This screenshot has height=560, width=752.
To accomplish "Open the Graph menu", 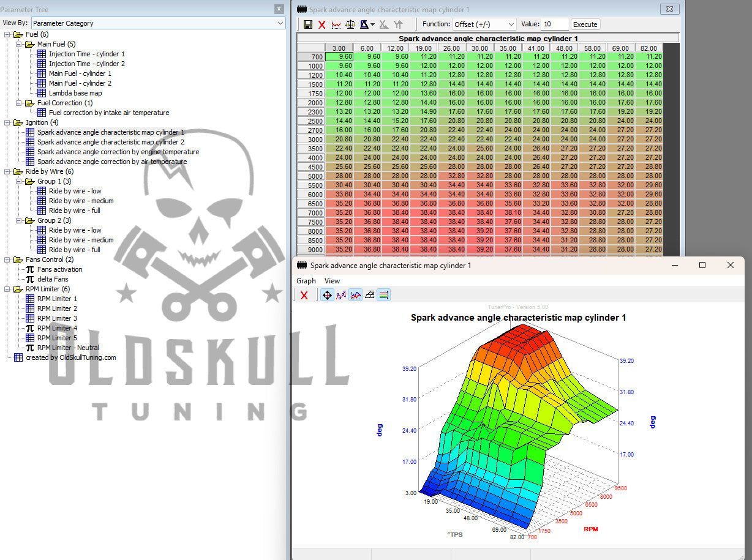I will (306, 281).
